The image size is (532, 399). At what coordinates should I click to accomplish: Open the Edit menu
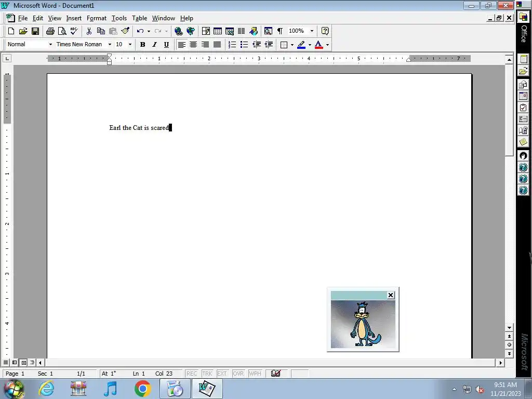click(x=37, y=18)
